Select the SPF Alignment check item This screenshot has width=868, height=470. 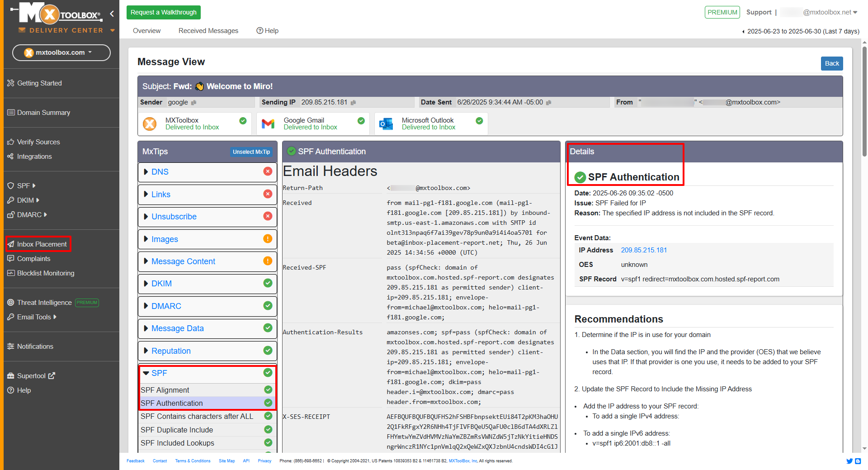click(x=165, y=390)
